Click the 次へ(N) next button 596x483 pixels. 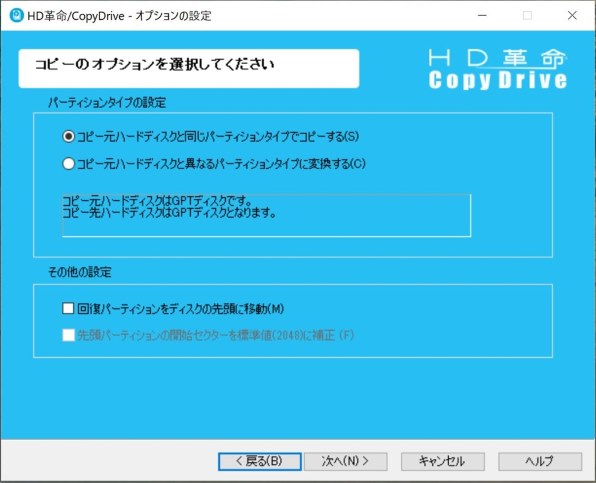pyautogui.click(x=346, y=461)
